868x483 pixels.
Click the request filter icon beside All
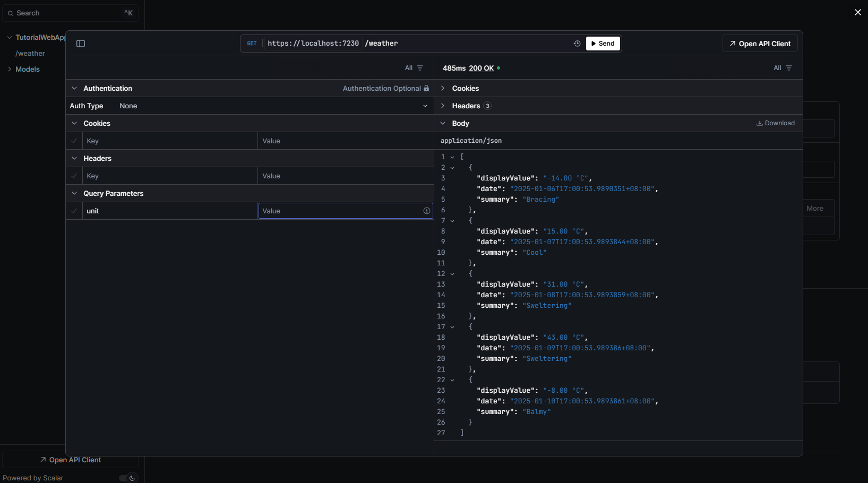tap(420, 68)
